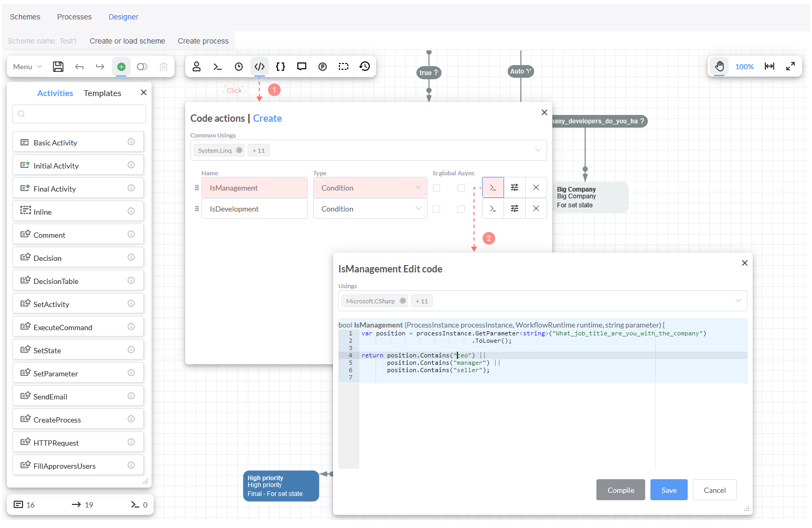Open the Processes menu item
812x528 pixels.
click(74, 17)
